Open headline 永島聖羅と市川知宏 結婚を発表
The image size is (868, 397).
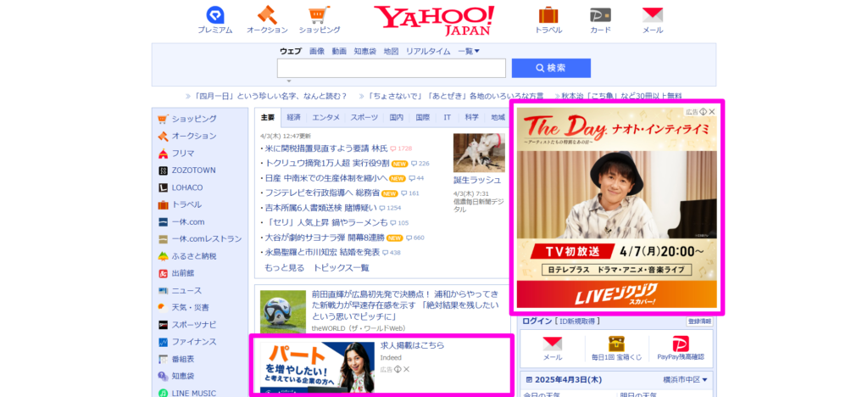coord(322,252)
